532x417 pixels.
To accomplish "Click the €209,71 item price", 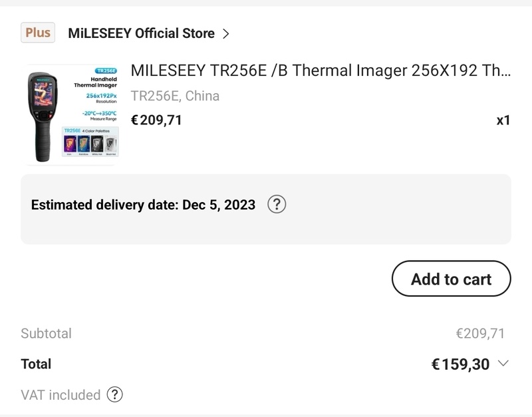I will point(156,120).
